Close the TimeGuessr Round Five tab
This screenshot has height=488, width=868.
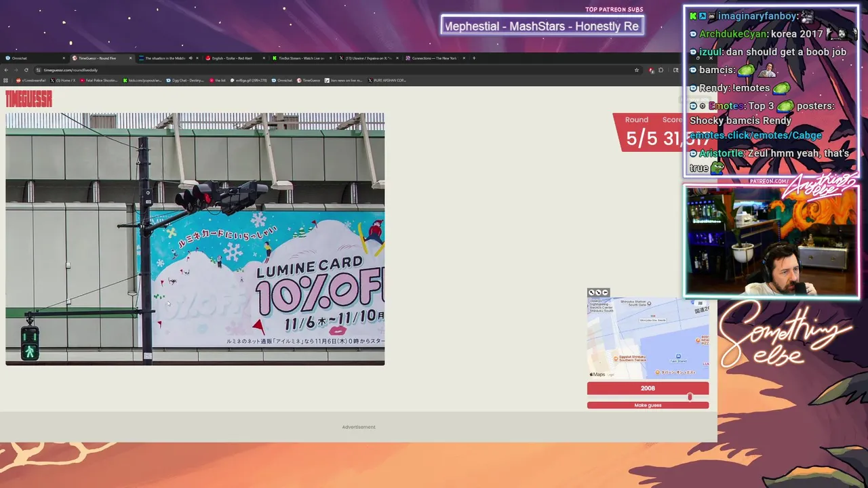[x=131, y=58]
